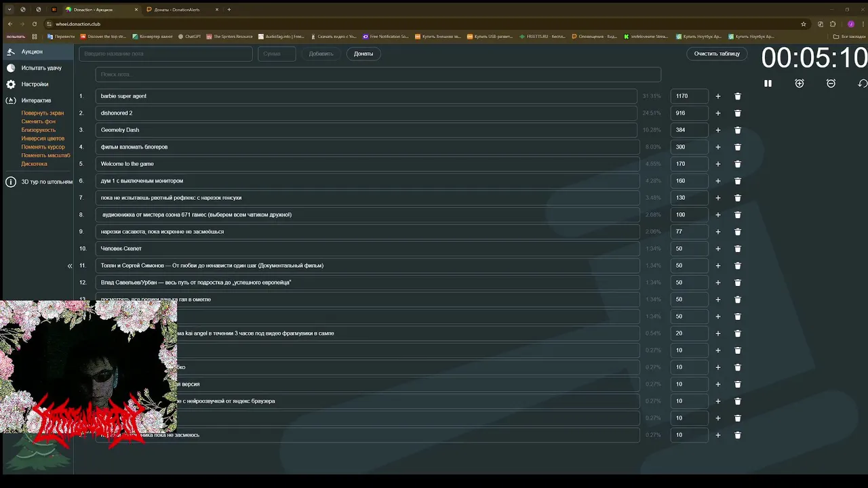
Task: Add amount to 'Geometry Dash' with plus
Action: tap(718, 130)
